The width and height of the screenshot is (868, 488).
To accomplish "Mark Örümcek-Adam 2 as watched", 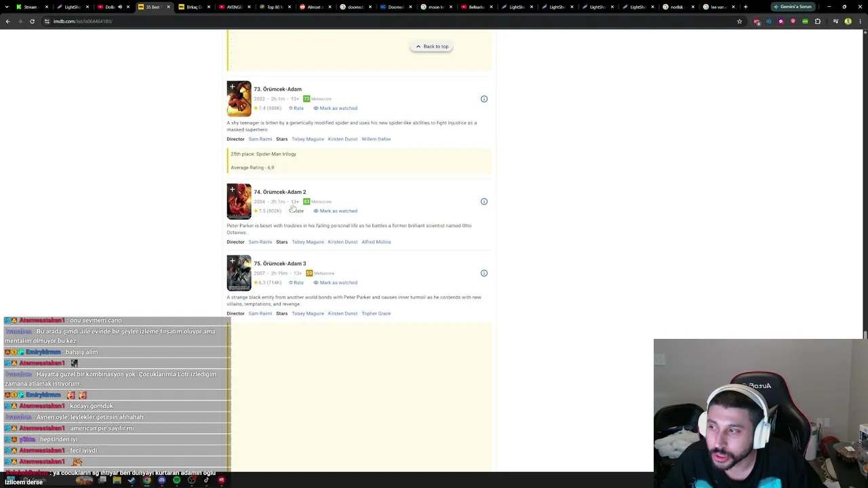I will pyautogui.click(x=335, y=211).
